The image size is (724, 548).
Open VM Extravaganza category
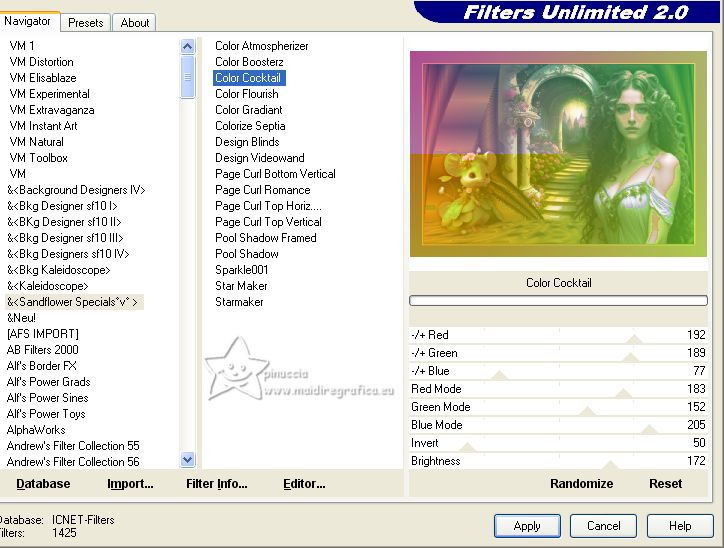[52, 110]
